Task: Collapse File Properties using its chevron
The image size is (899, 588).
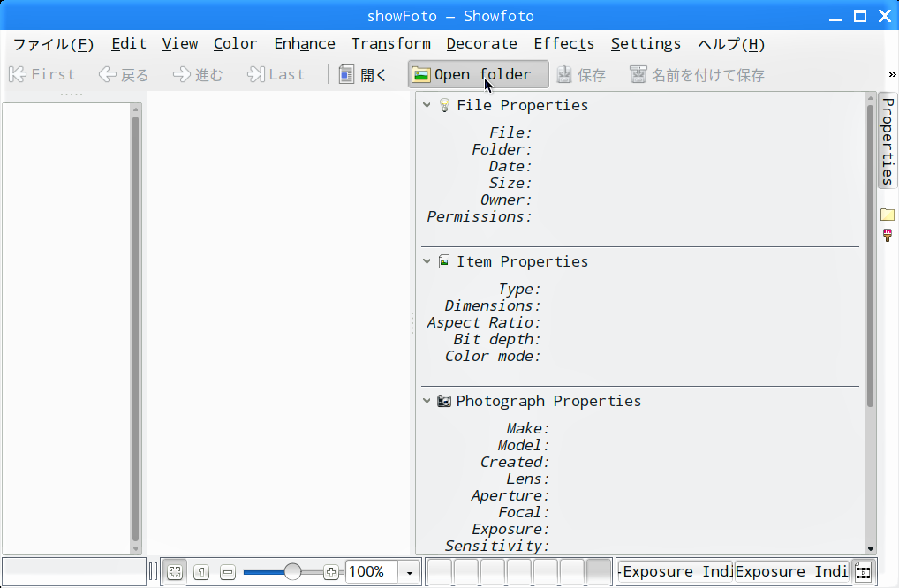Action: [427, 105]
